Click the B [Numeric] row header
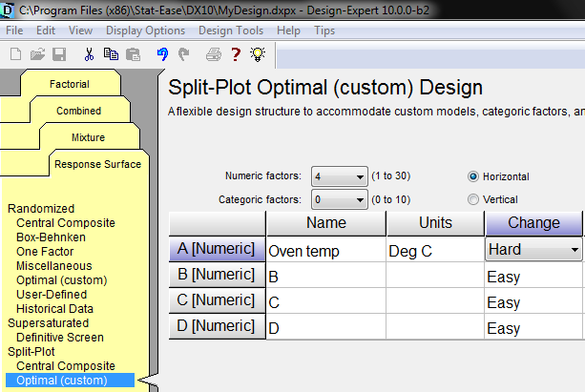The width and height of the screenshot is (585, 392). [217, 275]
